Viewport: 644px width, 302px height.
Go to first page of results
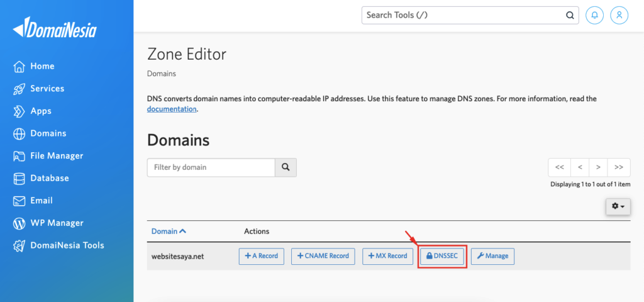[x=559, y=167]
